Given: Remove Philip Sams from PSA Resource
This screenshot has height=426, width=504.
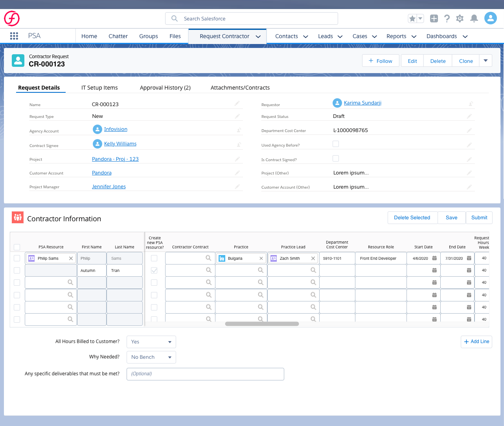Looking at the screenshot, I should 71,258.
